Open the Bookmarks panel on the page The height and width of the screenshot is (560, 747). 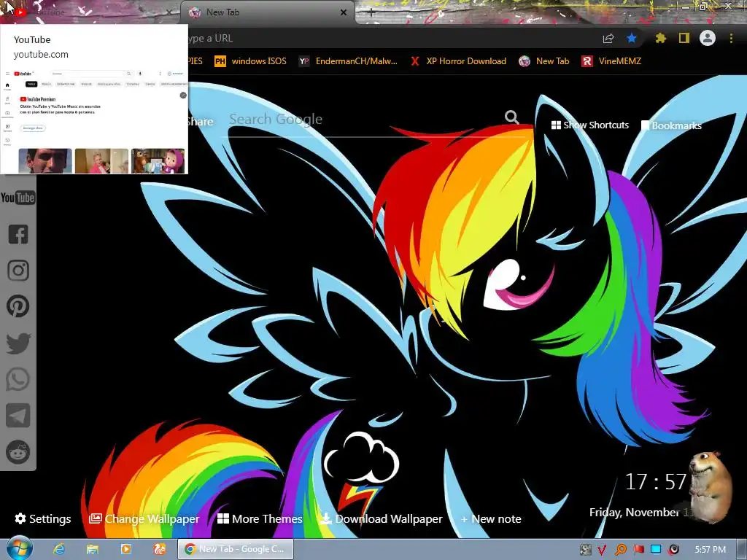coord(672,125)
